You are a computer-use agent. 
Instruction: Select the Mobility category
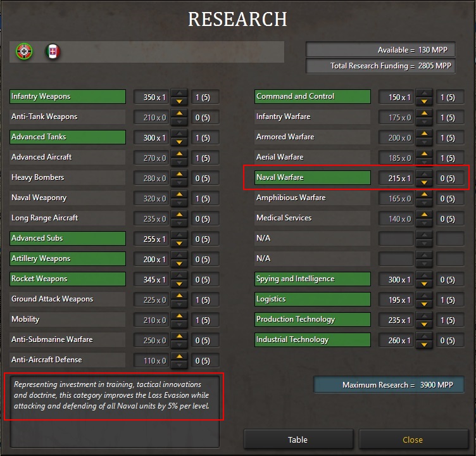67,320
